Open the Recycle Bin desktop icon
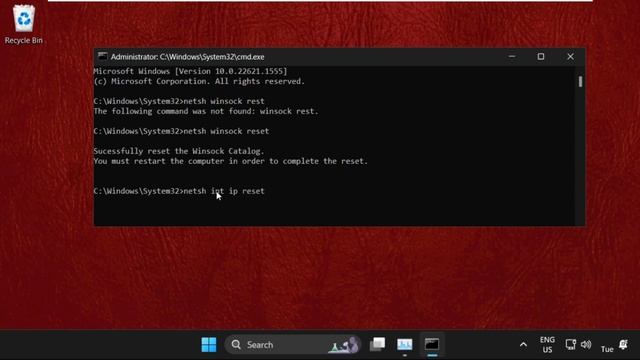This screenshot has width=640, height=360. tap(24, 24)
